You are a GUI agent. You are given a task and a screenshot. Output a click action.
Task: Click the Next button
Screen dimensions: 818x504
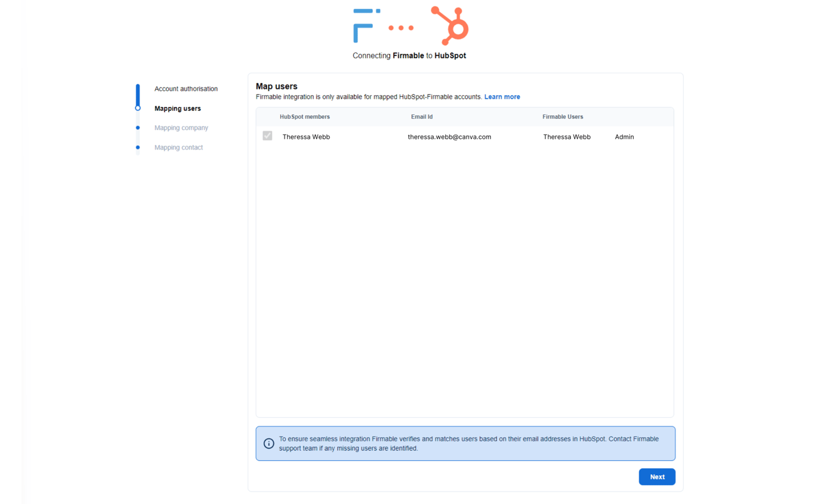pyautogui.click(x=657, y=476)
